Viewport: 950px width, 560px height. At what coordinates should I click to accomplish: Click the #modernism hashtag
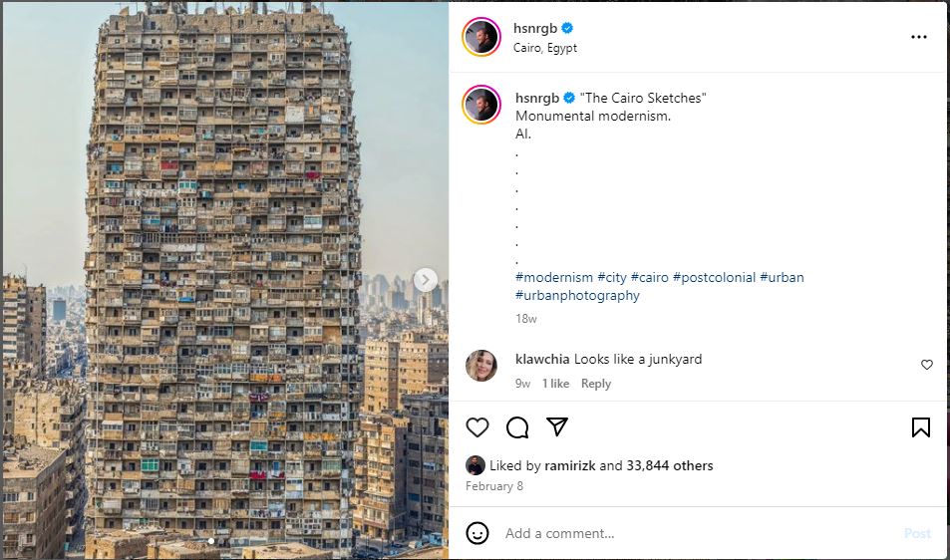tap(554, 277)
